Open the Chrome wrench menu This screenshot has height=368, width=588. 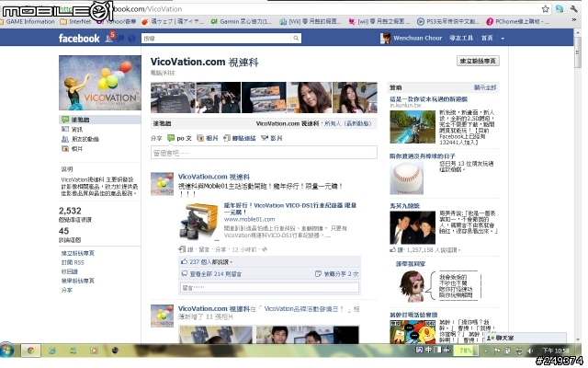pos(573,8)
